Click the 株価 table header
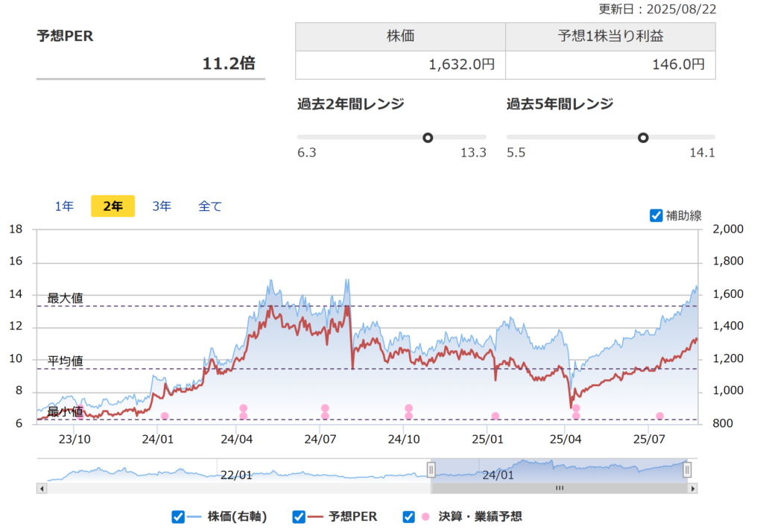Screen dimensions: 763x532 [x=400, y=37]
